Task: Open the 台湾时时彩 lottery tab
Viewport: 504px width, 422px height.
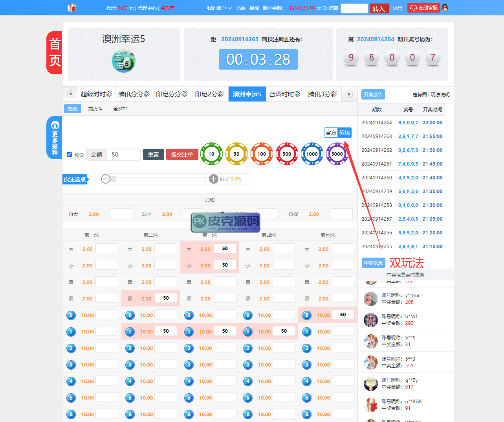Action: [285, 94]
